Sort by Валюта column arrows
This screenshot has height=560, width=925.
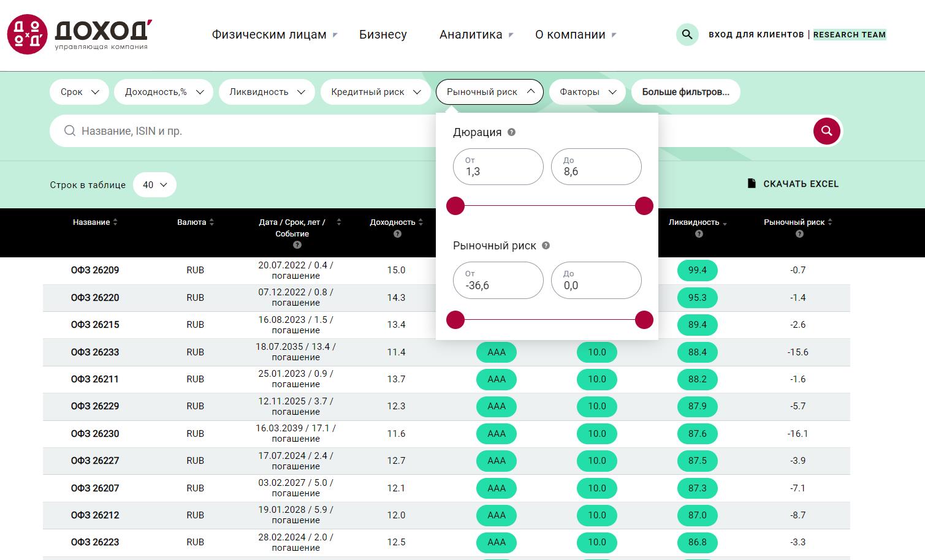(x=211, y=222)
